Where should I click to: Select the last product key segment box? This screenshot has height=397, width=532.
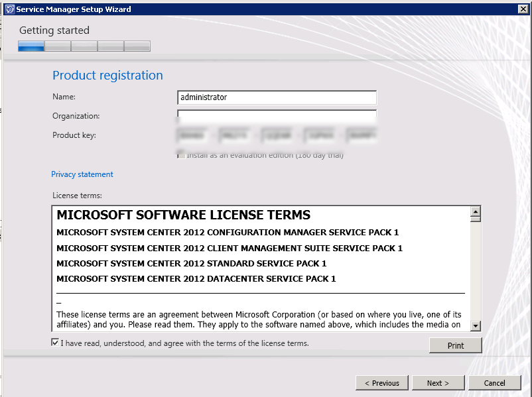362,135
